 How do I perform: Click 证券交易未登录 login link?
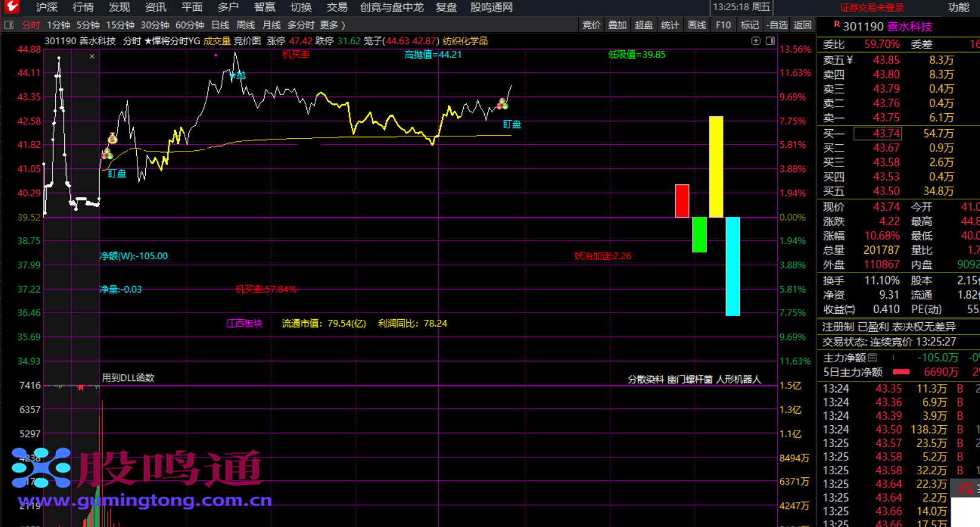pos(872,8)
